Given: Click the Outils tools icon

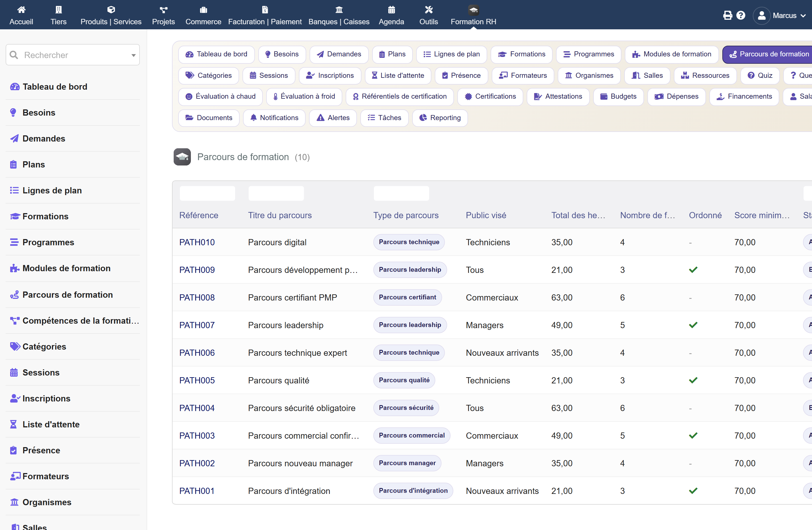Looking at the screenshot, I should tap(429, 10).
